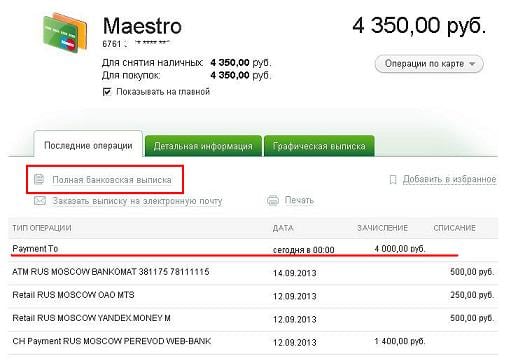Select the Retail RUS MOSCOW YANDEX.MONEY M operation
The image size is (511, 361).
click(x=253, y=319)
